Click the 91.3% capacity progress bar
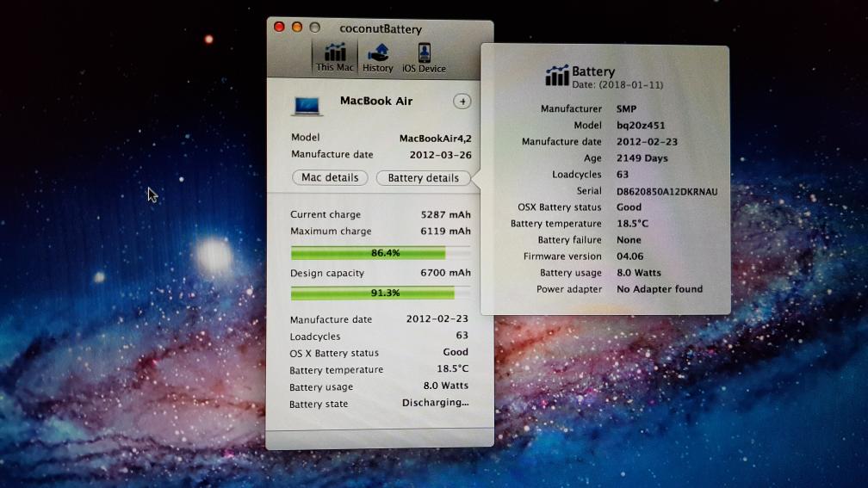Viewport: 868px width, 488px height. coord(381,293)
